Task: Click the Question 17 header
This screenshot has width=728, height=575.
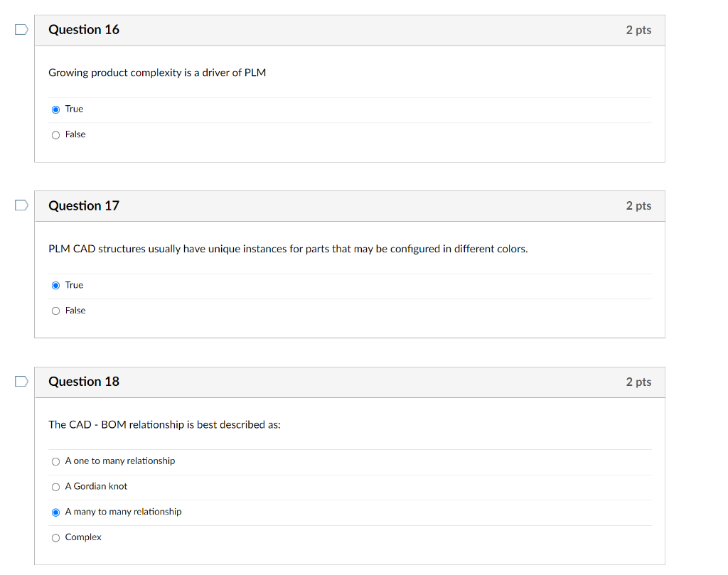Action: [x=84, y=205]
